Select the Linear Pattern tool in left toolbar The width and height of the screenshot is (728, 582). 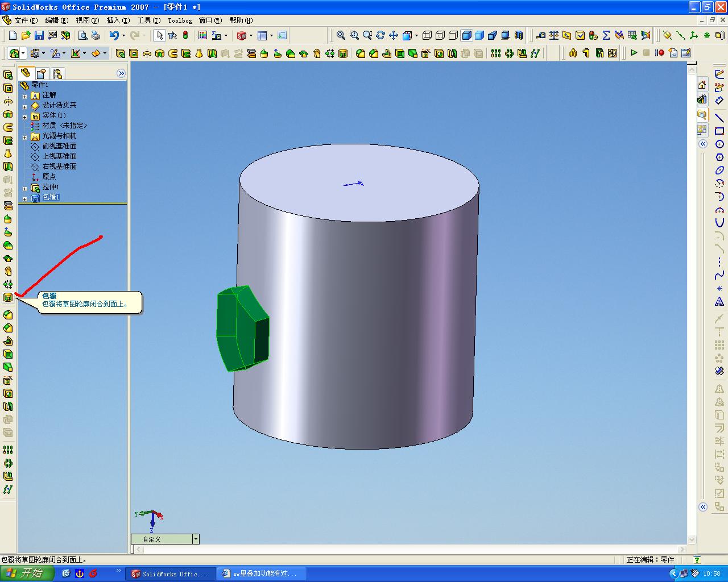(8, 450)
